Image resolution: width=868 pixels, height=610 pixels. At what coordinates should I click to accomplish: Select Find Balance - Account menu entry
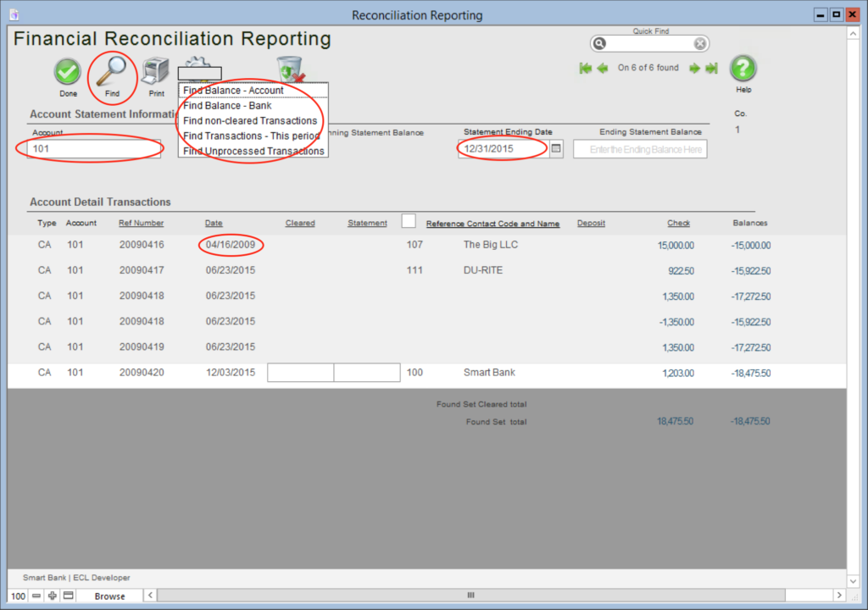point(233,91)
